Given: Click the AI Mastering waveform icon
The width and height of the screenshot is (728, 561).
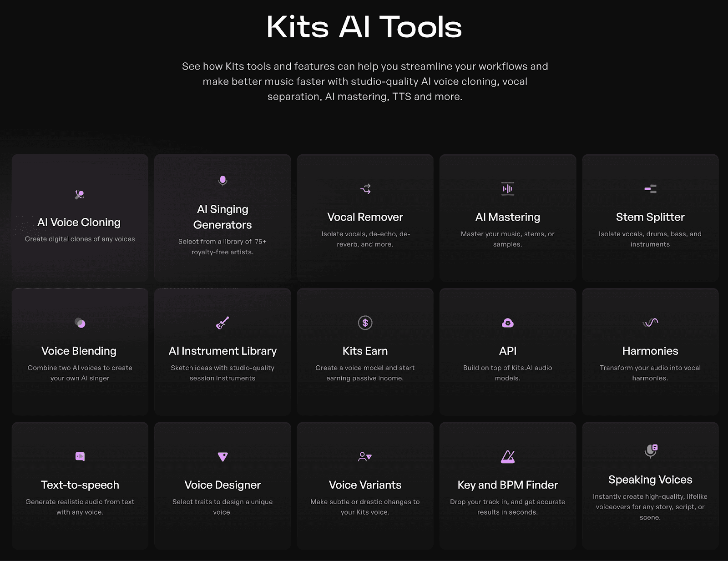Looking at the screenshot, I should click(x=508, y=189).
